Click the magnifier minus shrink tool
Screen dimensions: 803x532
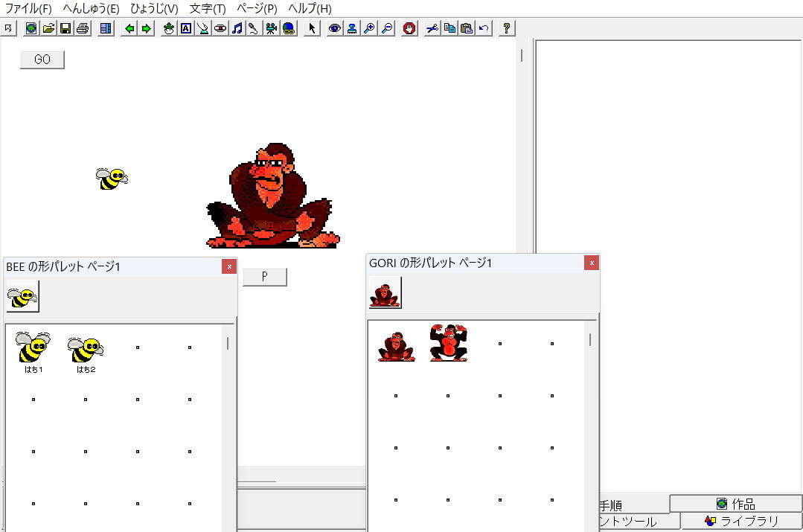click(387, 29)
